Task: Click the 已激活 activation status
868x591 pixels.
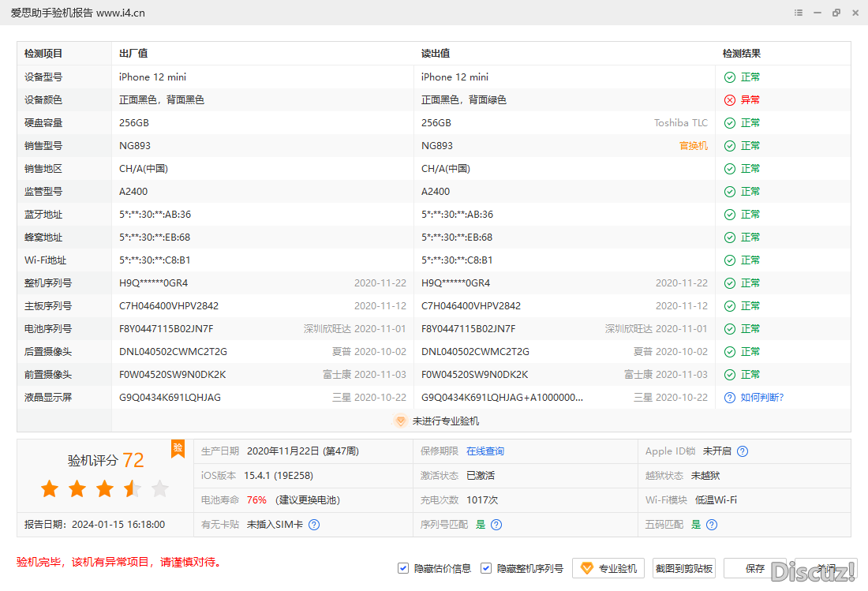Action: [x=481, y=476]
